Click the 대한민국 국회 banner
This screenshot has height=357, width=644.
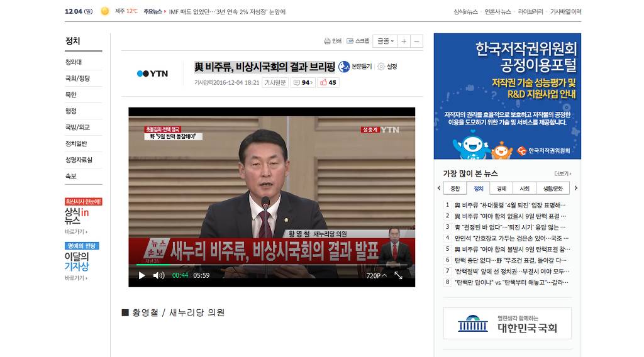pyautogui.click(x=508, y=323)
